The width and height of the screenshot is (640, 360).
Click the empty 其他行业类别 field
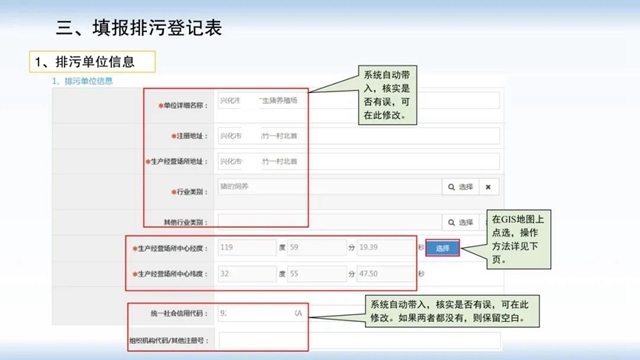(x=330, y=222)
